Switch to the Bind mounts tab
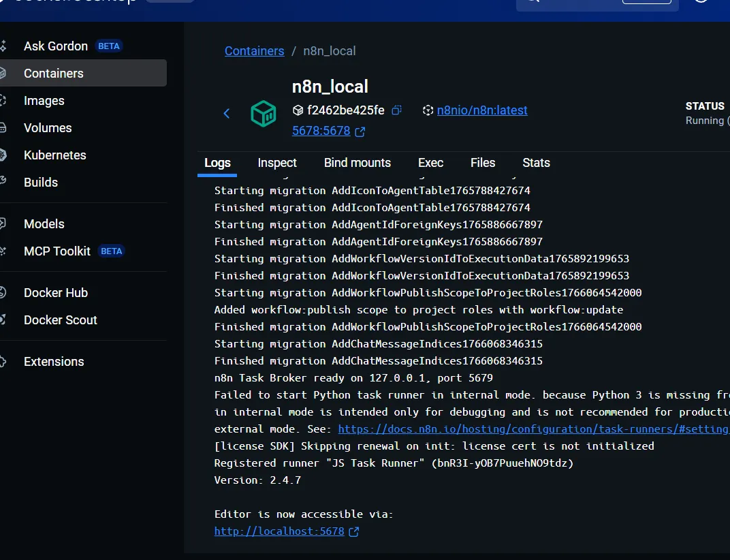The image size is (730, 560). (x=357, y=163)
